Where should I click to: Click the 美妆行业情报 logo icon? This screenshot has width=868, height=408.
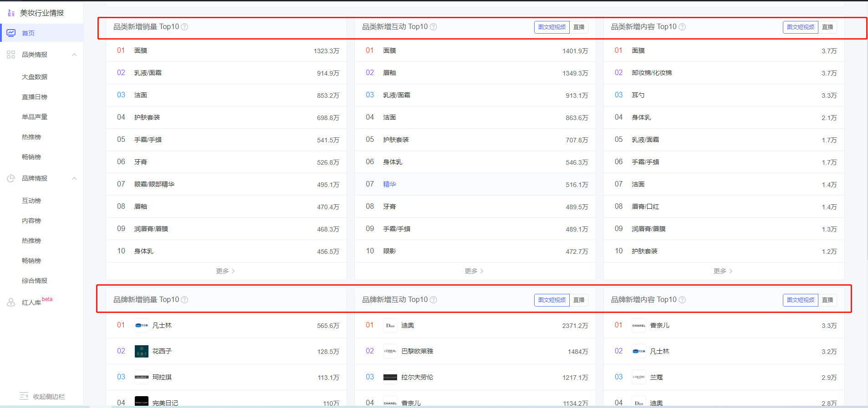point(11,13)
